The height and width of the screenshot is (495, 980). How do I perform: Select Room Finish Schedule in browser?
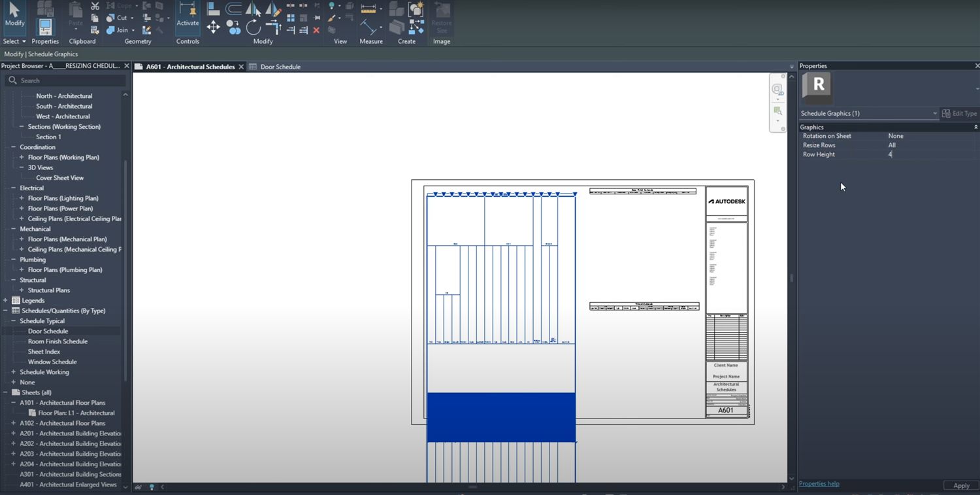pos(57,341)
